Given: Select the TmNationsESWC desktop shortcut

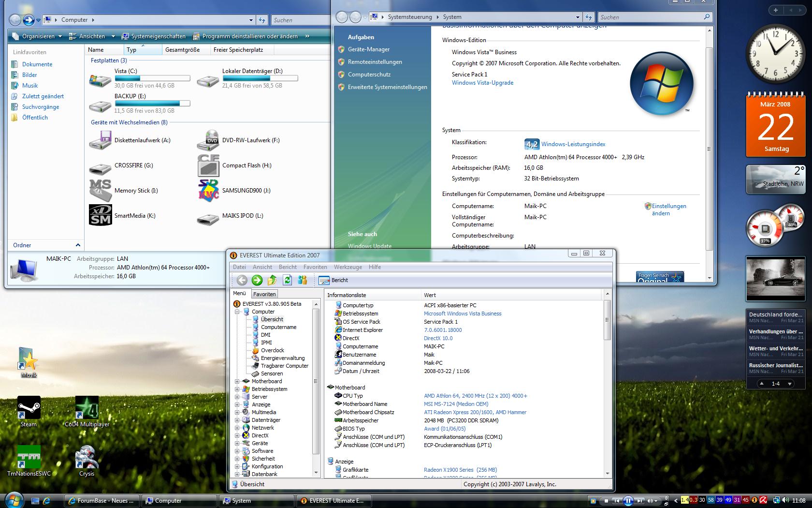Looking at the screenshot, I should coord(29,461).
